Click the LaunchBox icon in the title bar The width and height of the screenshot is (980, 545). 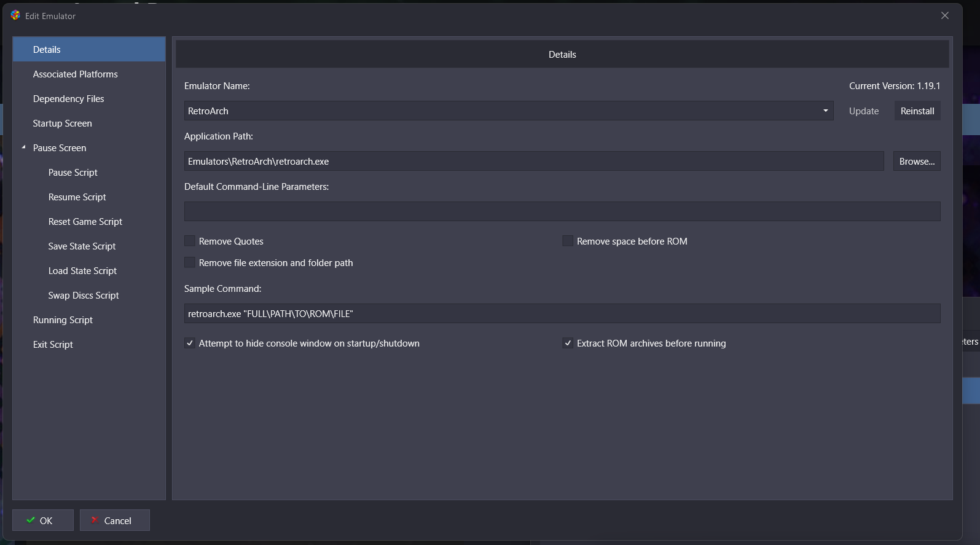[15, 15]
